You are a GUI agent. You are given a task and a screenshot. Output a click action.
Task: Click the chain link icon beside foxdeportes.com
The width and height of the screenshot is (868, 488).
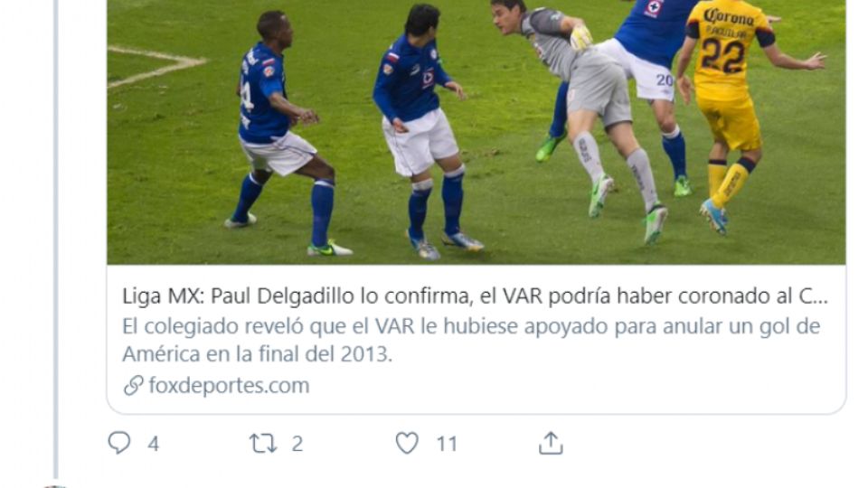[134, 385]
